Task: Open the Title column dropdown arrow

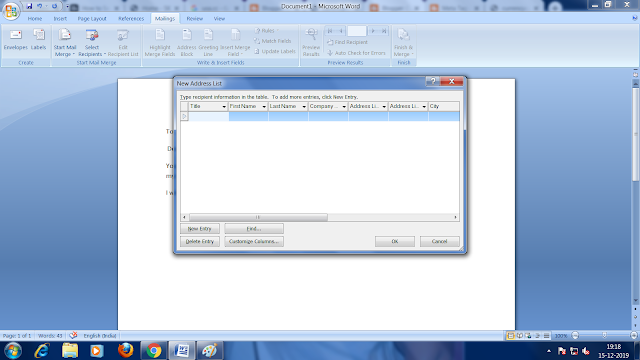Action: (x=224, y=107)
